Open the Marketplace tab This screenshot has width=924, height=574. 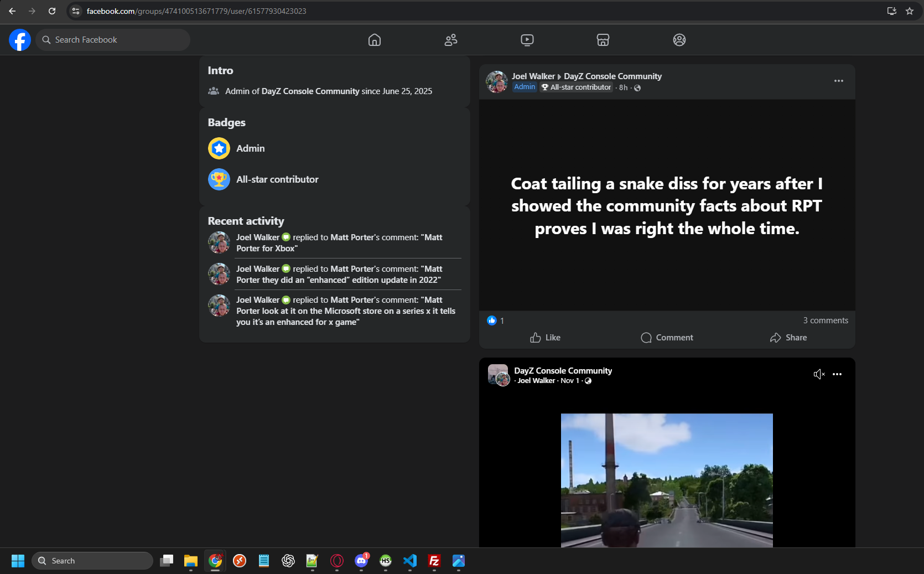(x=603, y=40)
